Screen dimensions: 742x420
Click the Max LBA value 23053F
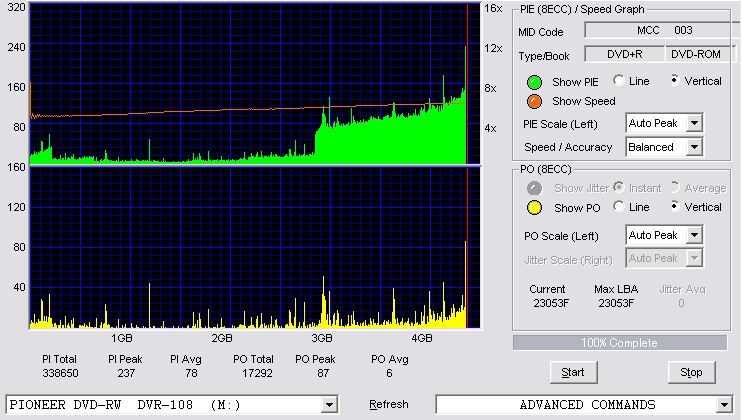coord(616,303)
